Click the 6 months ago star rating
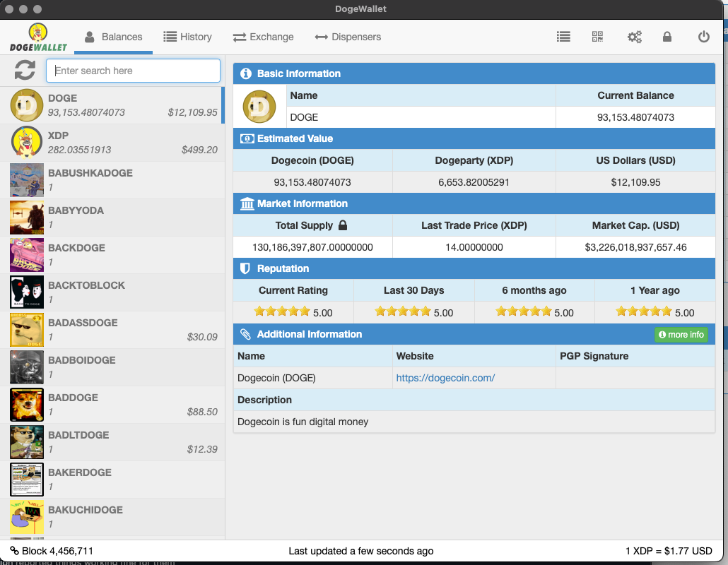Image resolution: width=728 pixels, height=565 pixels. tap(523, 311)
